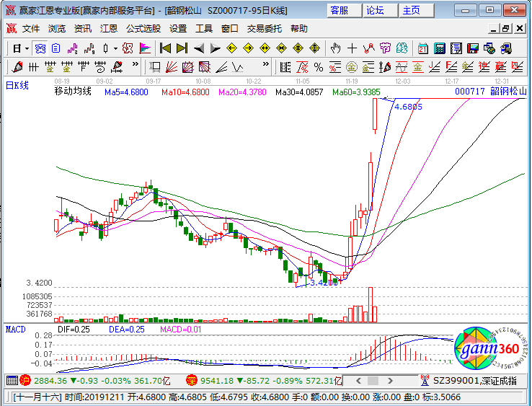Select the hand pan tool

click(335, 48)
